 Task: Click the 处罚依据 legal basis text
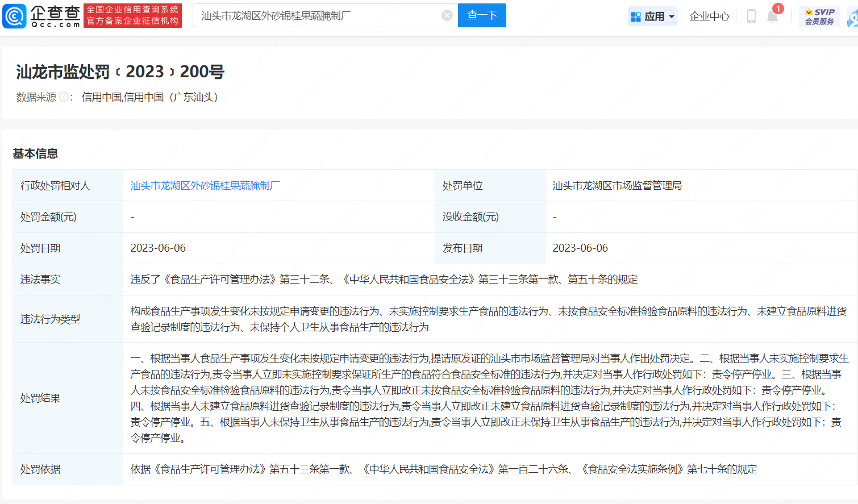pos(443,469)
